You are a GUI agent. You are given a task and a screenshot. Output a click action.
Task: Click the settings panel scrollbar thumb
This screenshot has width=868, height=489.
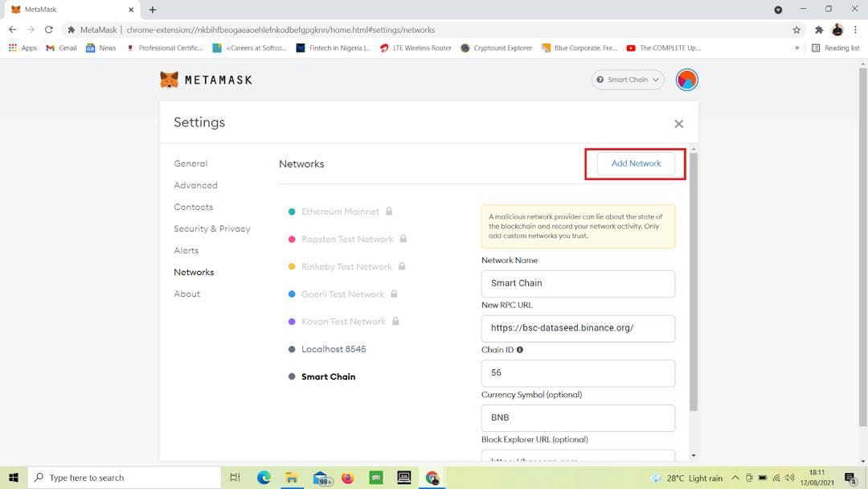(x=694, y=281)
